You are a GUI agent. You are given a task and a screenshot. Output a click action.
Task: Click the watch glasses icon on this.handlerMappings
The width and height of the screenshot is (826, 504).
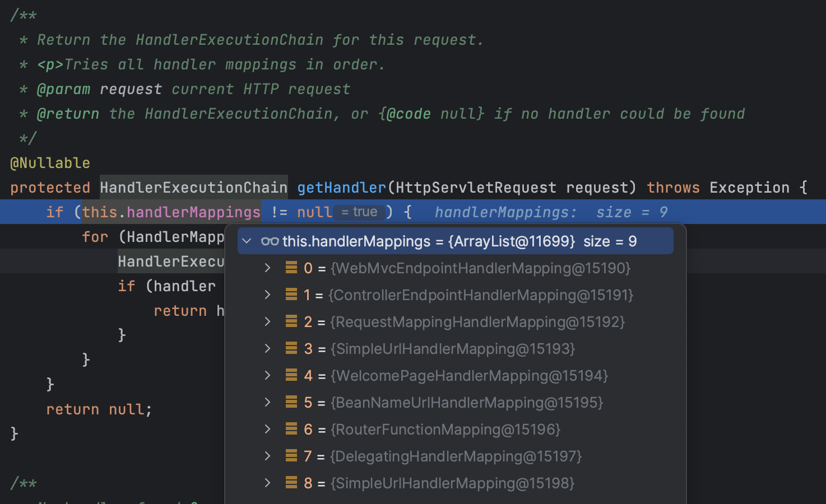270,241
